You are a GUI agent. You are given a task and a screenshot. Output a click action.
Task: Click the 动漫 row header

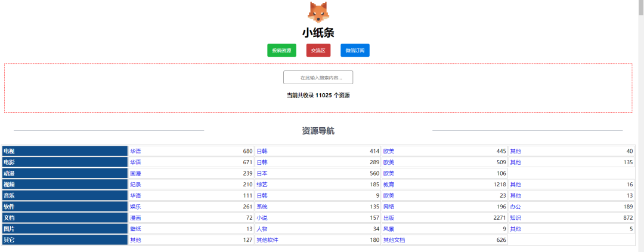[65, 174]
